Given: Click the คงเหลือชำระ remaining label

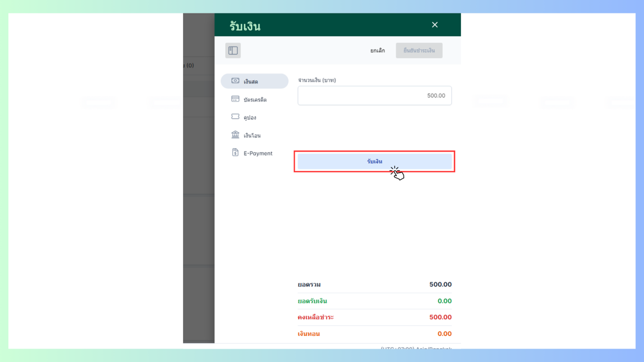Looking at the screenshot, I should 316,317.
